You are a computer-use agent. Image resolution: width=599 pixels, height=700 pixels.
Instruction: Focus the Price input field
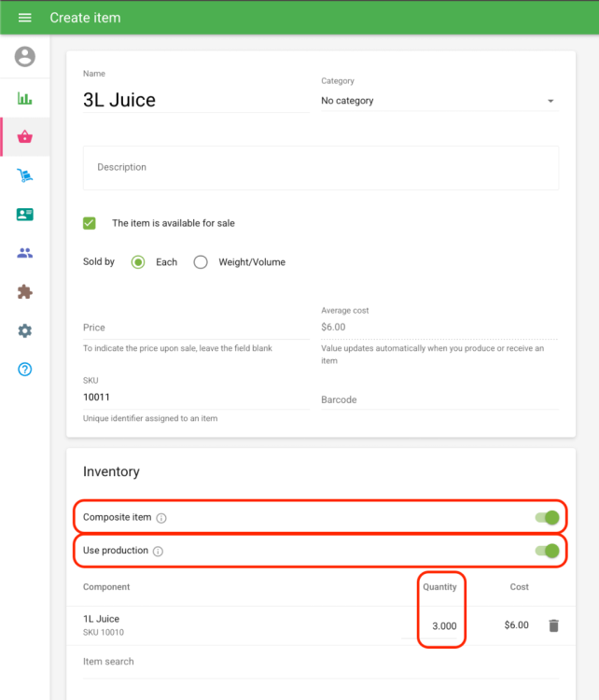pos(196,328)
